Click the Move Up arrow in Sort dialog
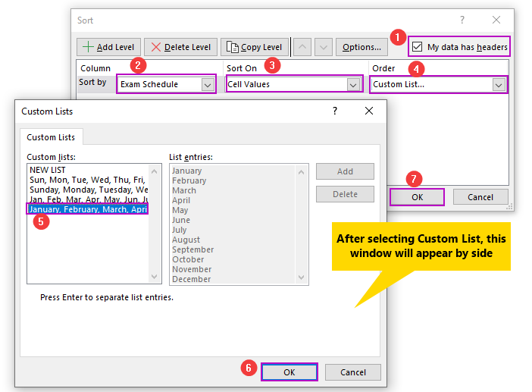Viewport: 532px width, 392px height. [302, 47]
